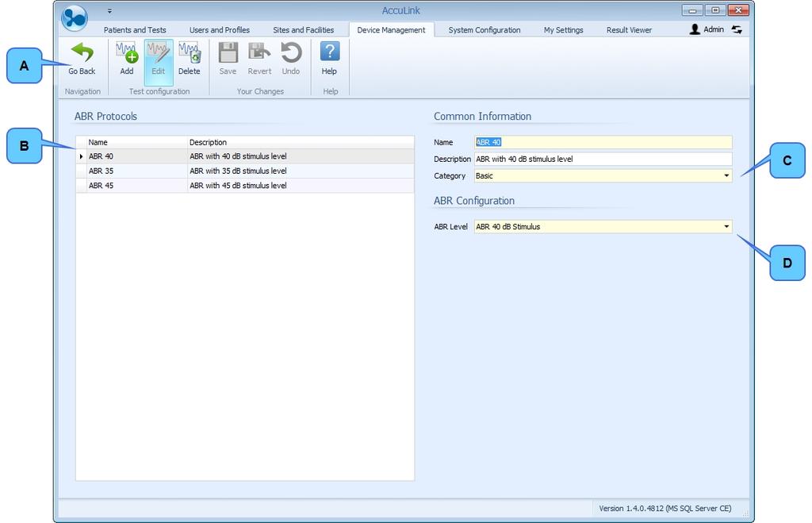Click the Name column header

[x=136, y=142]
